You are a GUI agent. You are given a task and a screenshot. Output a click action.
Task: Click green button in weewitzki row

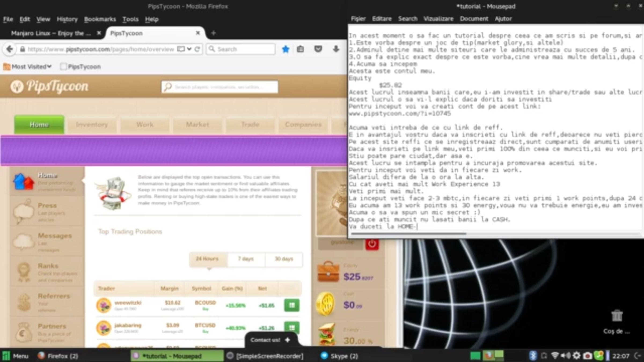(x=292, y=305)
